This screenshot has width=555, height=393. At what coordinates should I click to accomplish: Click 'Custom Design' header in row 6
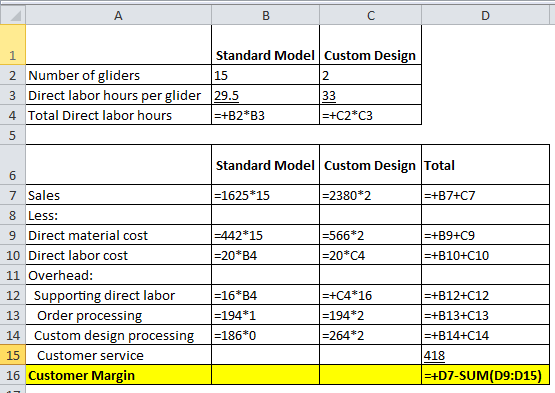point(371,164)
